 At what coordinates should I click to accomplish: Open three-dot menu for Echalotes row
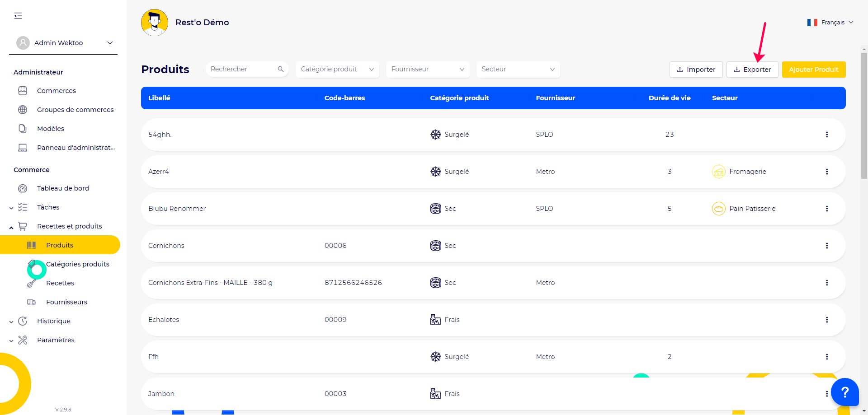click(x=827, y=320)
